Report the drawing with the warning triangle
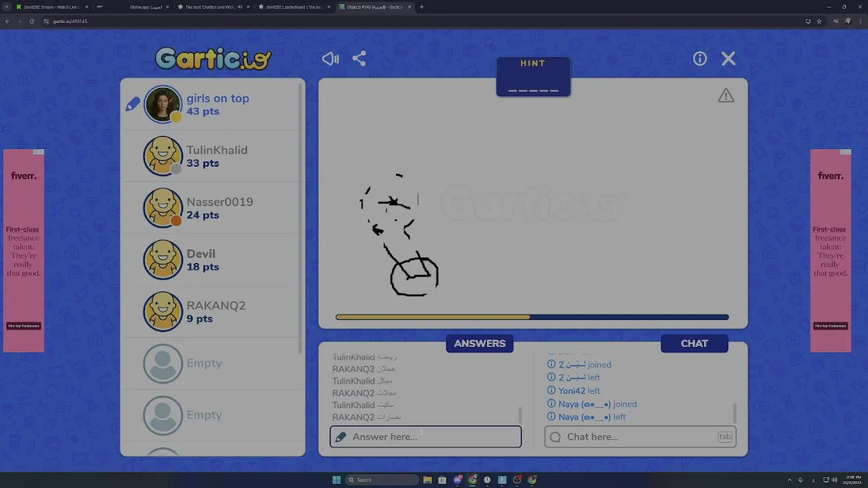Image resolution: width=868 pixels, height=488 pixels. 726,96
